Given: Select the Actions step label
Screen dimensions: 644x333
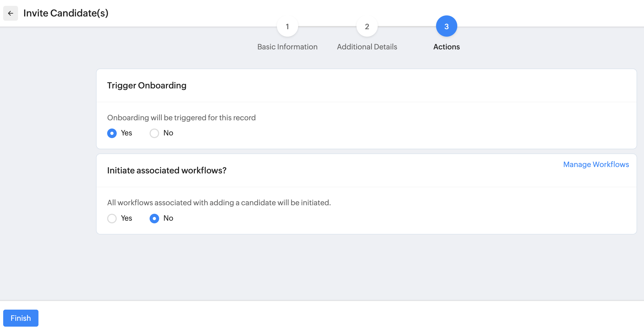Looking at the screenshot, I should click(x=446, y=47).
